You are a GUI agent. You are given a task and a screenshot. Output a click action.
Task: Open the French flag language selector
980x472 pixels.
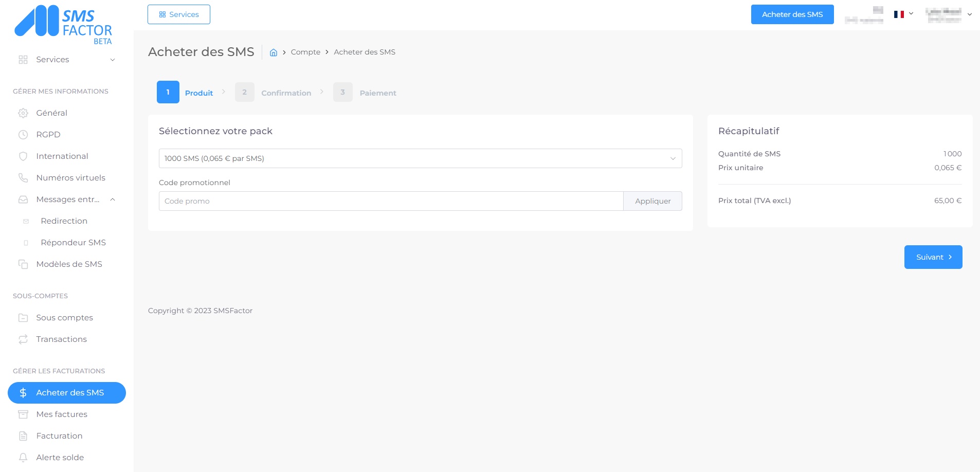click(x=903, y=14)
